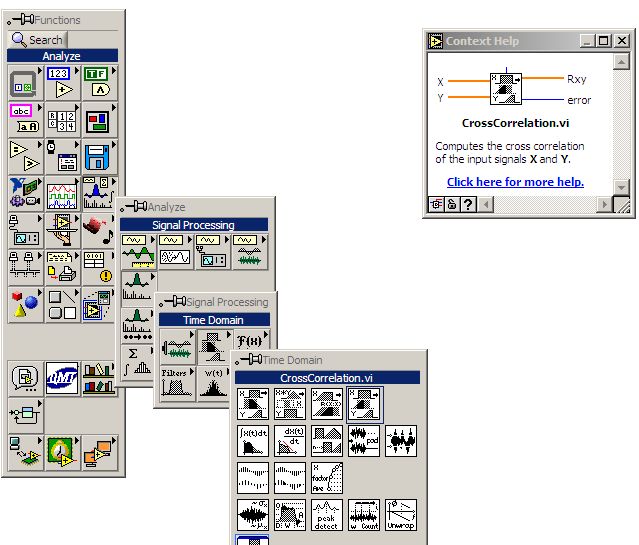
Task: Click the Rxy output label in Context Help
Action: pos(577,79)
